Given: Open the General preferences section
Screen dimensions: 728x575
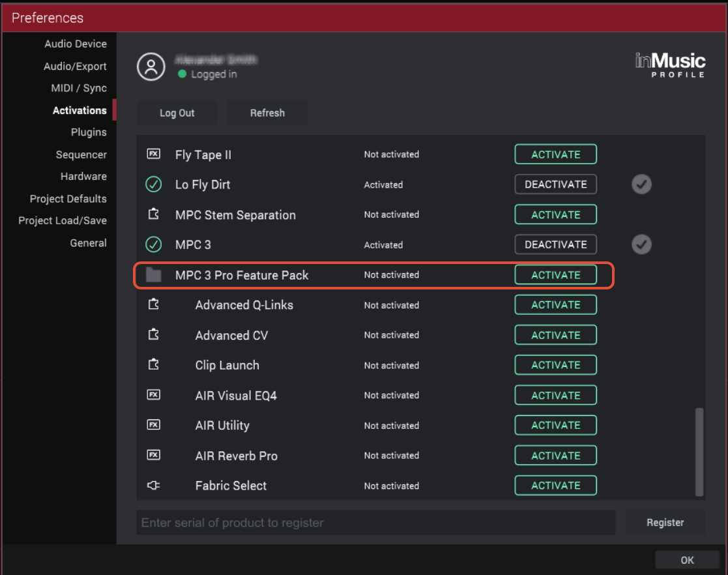Looking at the screenshot, I should 88,243.
